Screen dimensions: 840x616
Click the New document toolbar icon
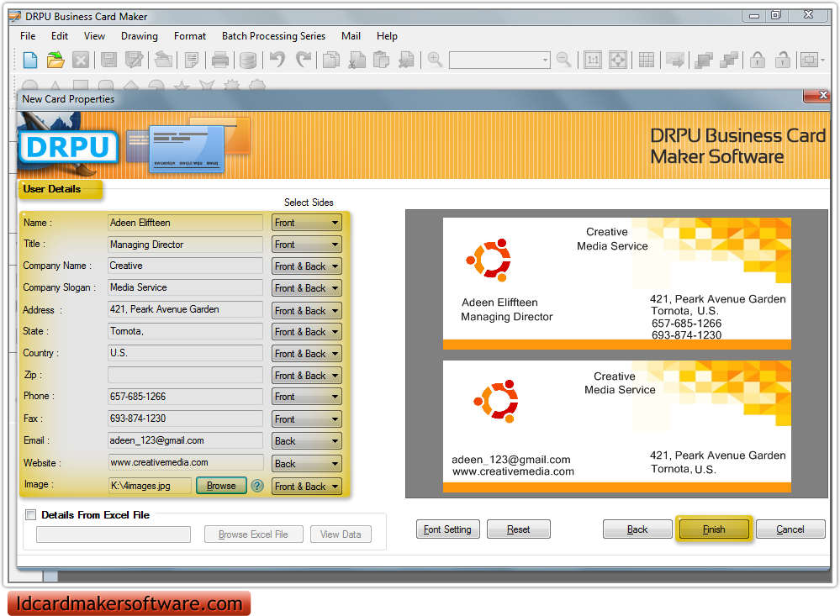coord(30,60)
